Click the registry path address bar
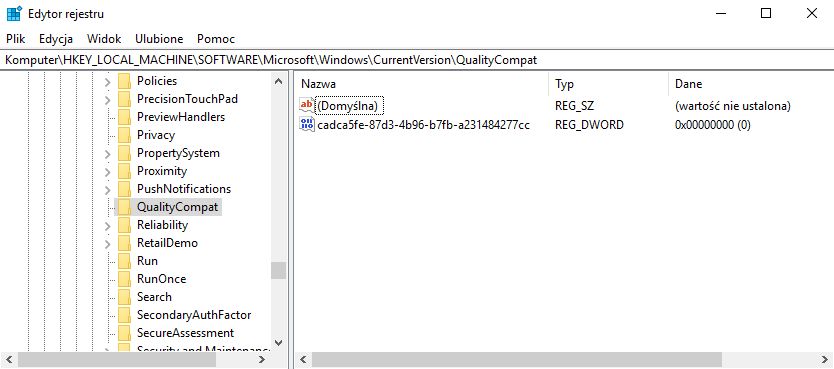The height and width of the screenshot is (369, 834). point(417,60)
